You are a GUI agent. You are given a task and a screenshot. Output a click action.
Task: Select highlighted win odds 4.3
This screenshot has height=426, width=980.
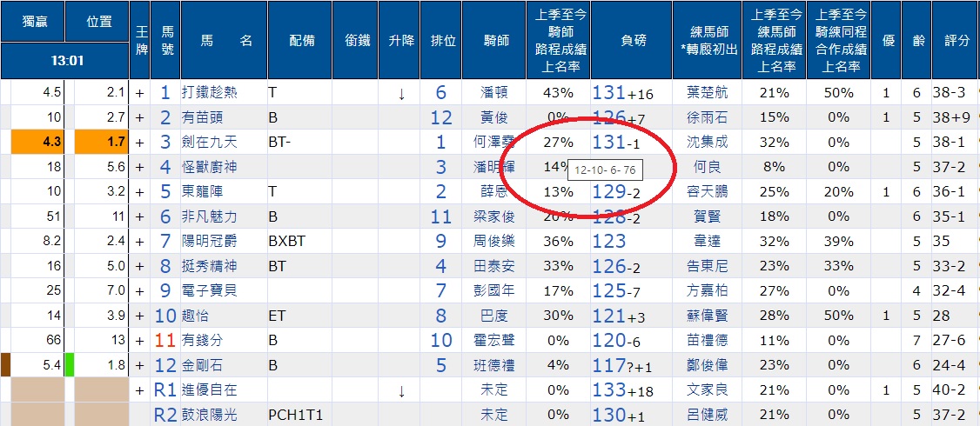[37, 142]
